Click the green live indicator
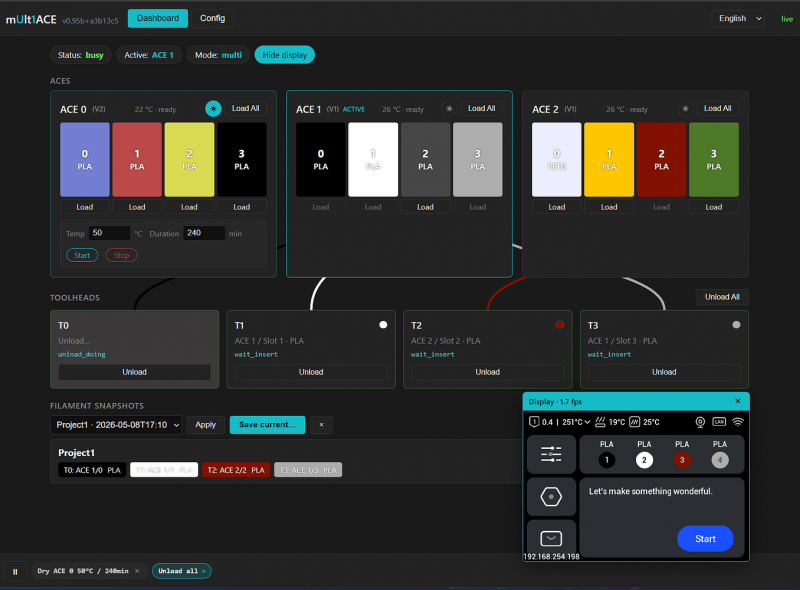 point(787,19)
